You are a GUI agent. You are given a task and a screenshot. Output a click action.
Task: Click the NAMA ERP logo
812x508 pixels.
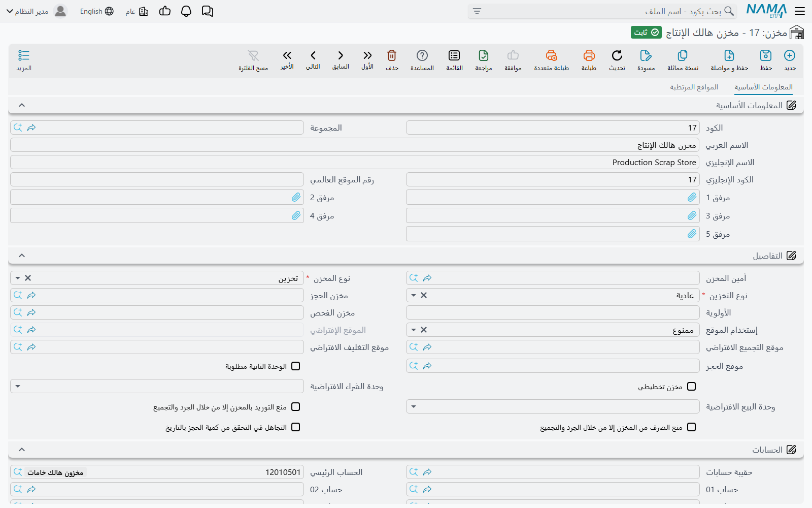(x=766, y=11)
